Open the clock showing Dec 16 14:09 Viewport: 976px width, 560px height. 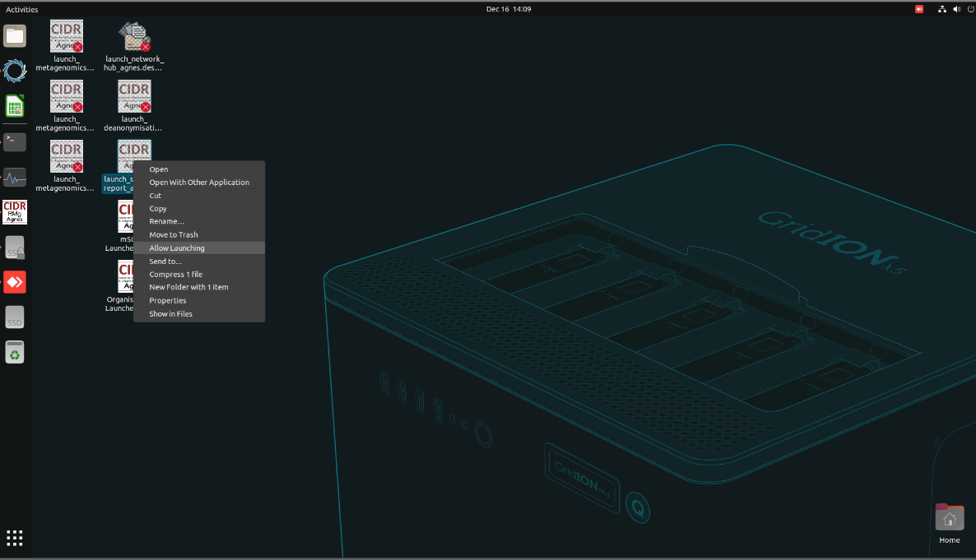coord(508,9)
